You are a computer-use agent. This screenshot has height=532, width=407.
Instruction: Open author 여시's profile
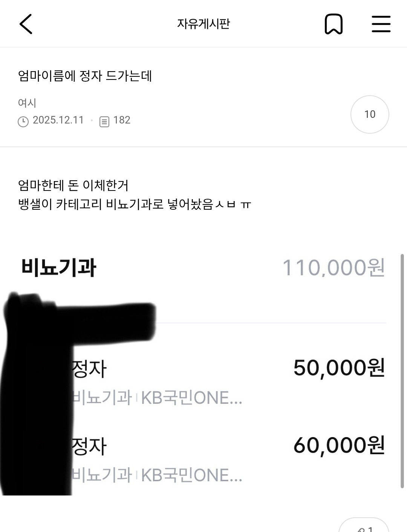(27, 103)
